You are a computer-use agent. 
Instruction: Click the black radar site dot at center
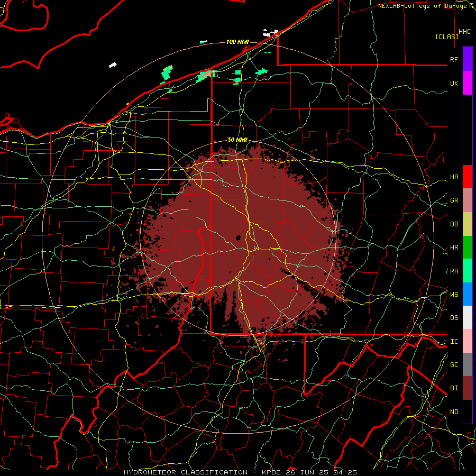coord(239,237)
